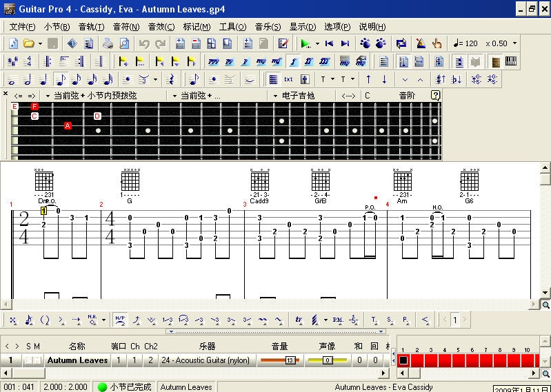Open file with the folder icon
Image resolution: width=551 pixels, height=392 pixels.
tap(29, 43)
